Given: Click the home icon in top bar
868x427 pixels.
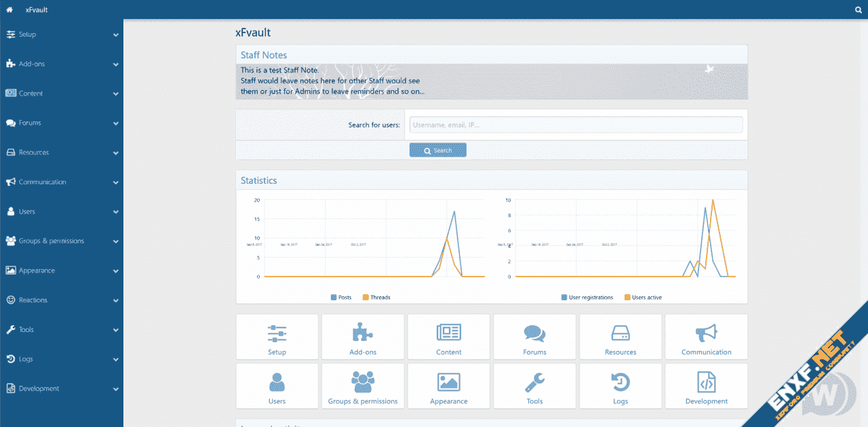Looking at the screenshot, I should tap(9, 10).
